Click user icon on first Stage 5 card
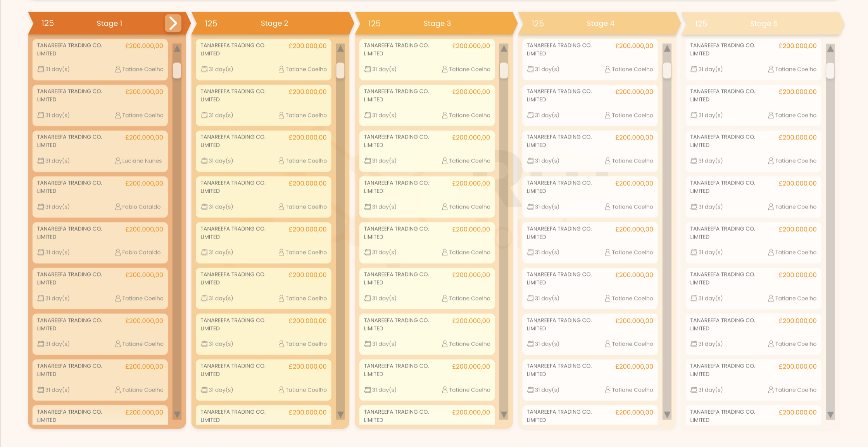Viewport: 868px width, 447px height. click(771, 69)
